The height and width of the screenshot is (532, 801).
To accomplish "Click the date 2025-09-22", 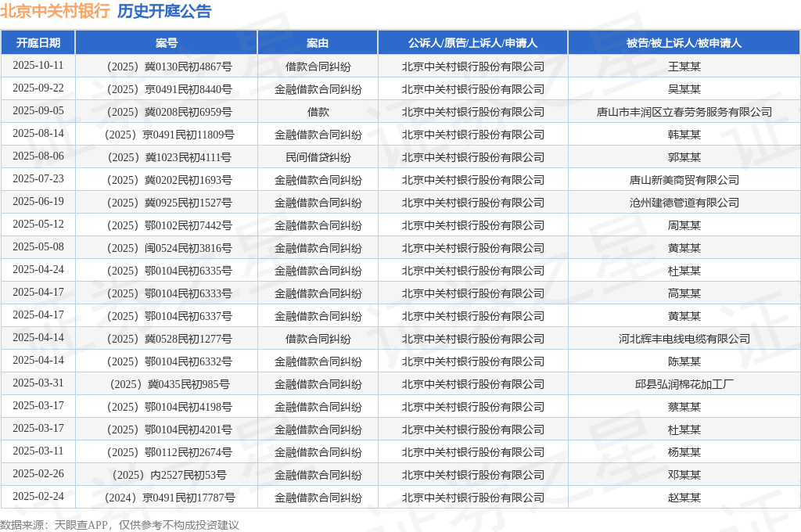I will [x=38, y=88].
